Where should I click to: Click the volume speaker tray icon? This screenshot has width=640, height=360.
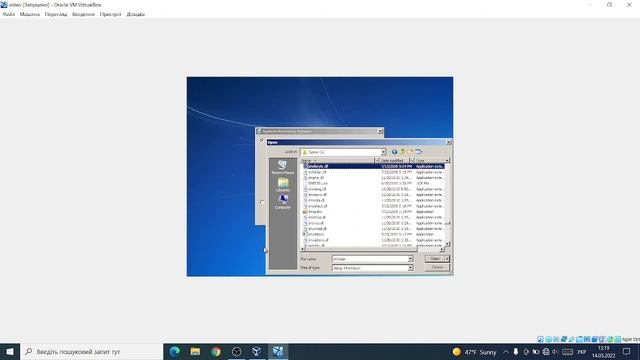[555, 352]
